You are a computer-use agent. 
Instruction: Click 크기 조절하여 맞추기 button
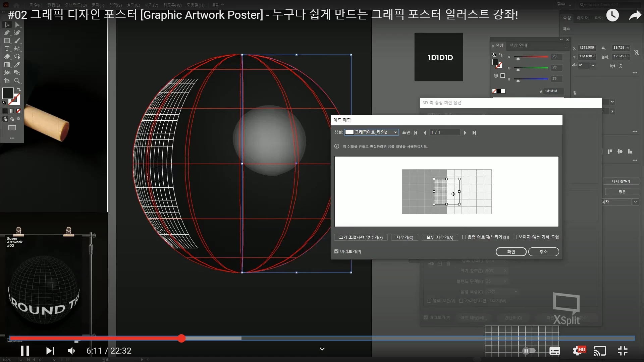point(361,237)
